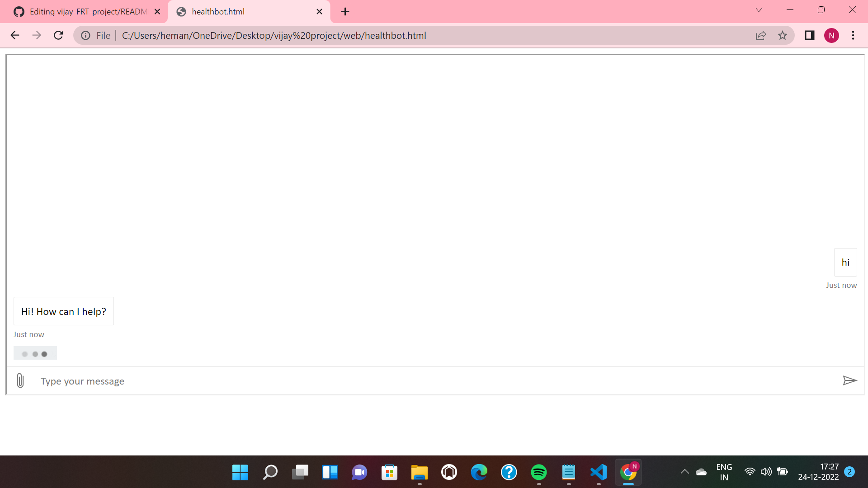Switch input language via ENG IN

(x=724, y=472)
